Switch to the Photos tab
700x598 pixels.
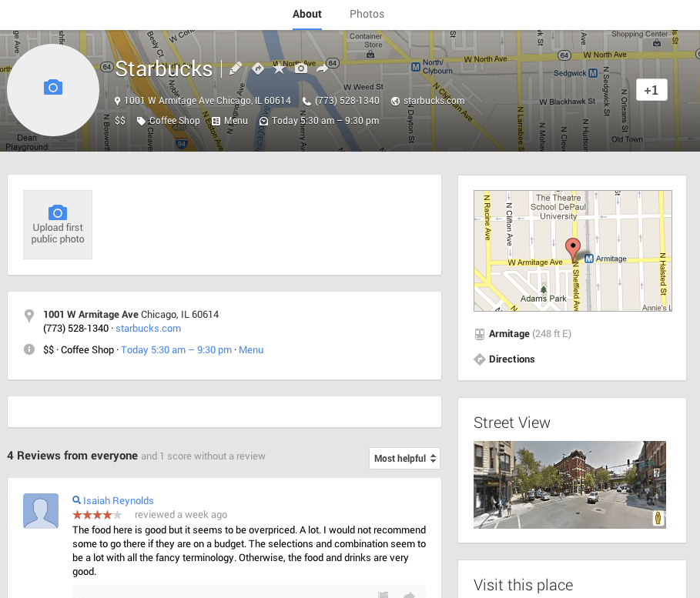pos(367,15)
